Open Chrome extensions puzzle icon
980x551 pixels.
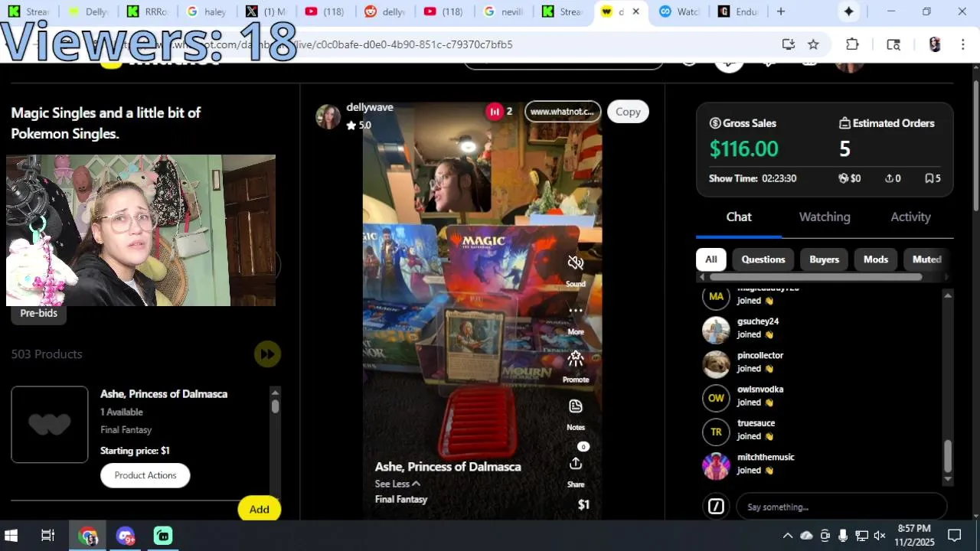(x=852, y=44)
